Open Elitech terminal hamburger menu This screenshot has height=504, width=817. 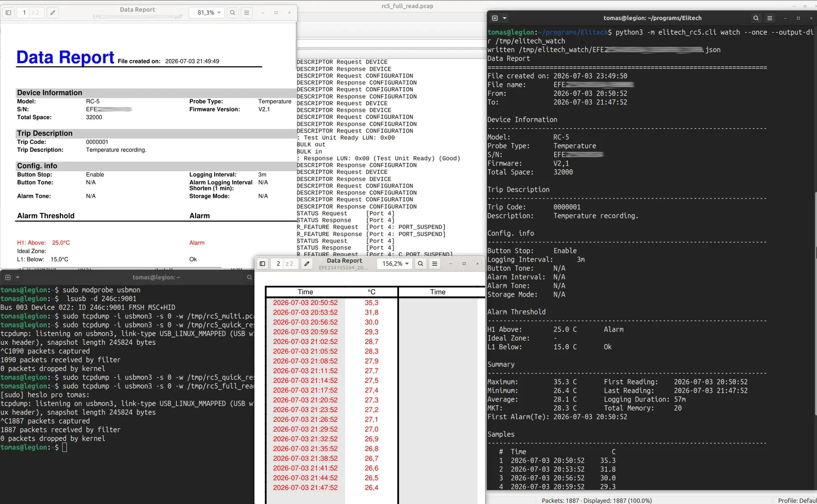click(x=769, y=18)
